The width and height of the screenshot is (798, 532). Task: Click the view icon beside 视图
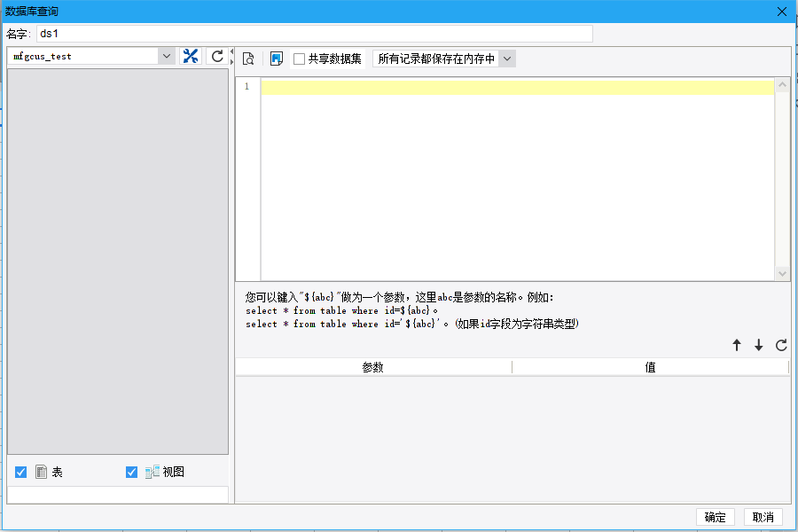[153, 472]
